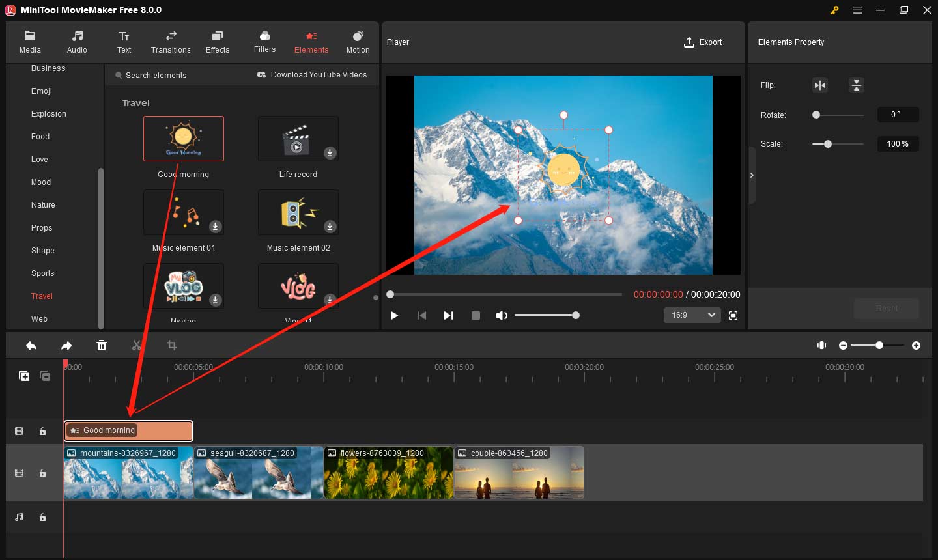Switch to the Media tab
938x560 pixels.
(30, 42)
